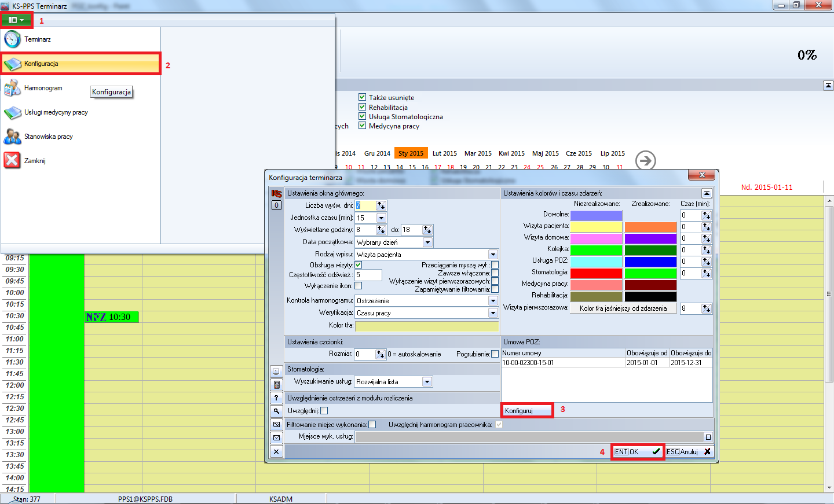The height and width of the screenshot is (504, 834).
Task: Toggle the Wyłączenie ikon checkbox
Action: (x=359, y=286)
